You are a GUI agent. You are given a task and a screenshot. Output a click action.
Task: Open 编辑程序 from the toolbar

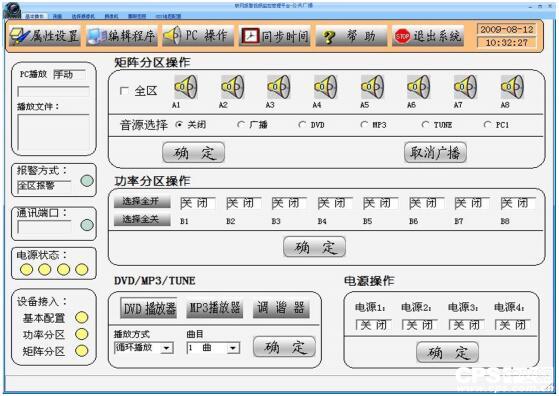[122, 36]
